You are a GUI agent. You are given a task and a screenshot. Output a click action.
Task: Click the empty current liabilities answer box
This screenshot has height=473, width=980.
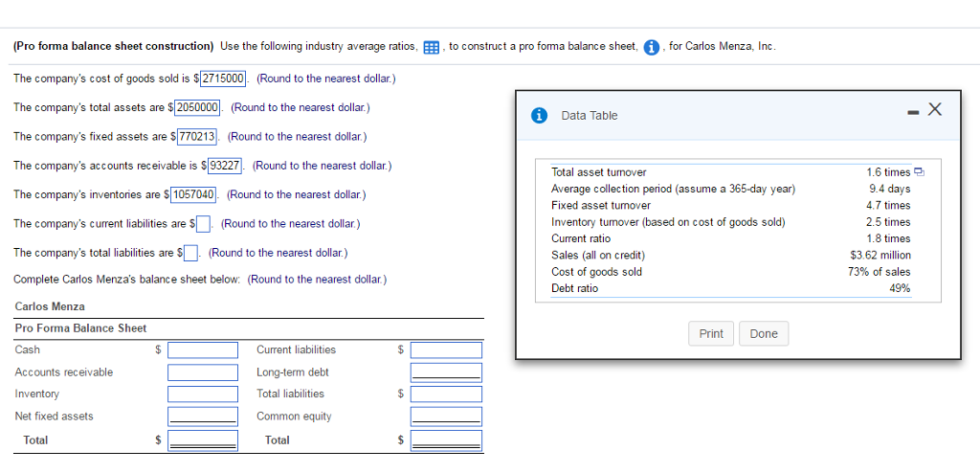coord(205,223)
